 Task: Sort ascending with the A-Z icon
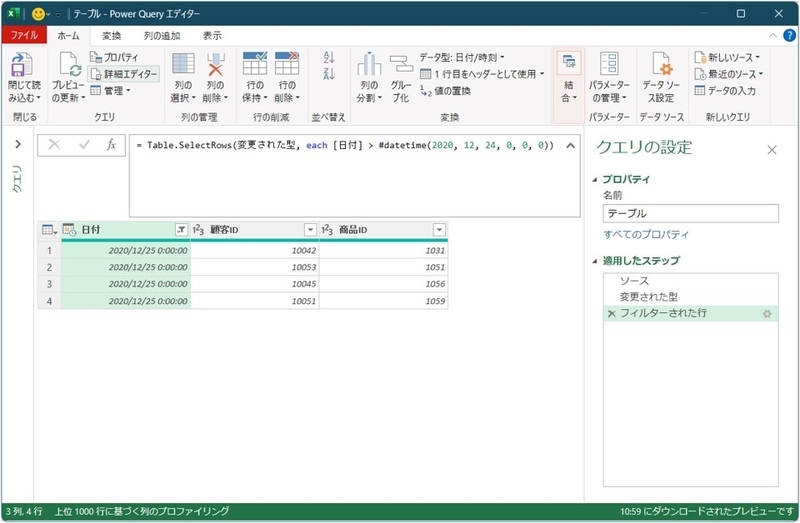(329, 57)
